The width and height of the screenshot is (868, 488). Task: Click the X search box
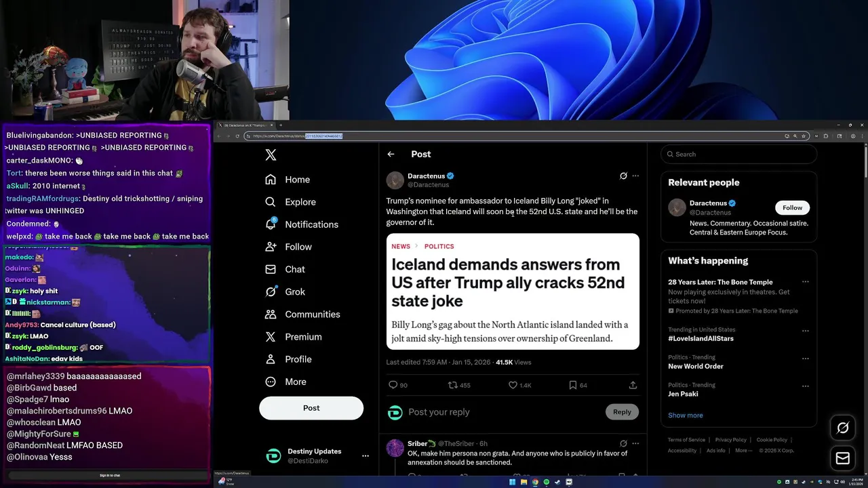738,155
